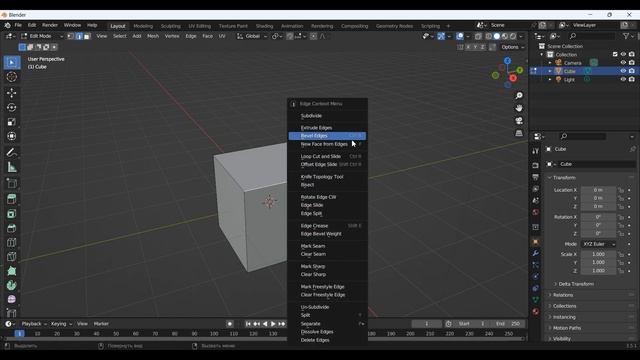Select the Move tool
The image size is (640, 360).
tap(11, 93)
